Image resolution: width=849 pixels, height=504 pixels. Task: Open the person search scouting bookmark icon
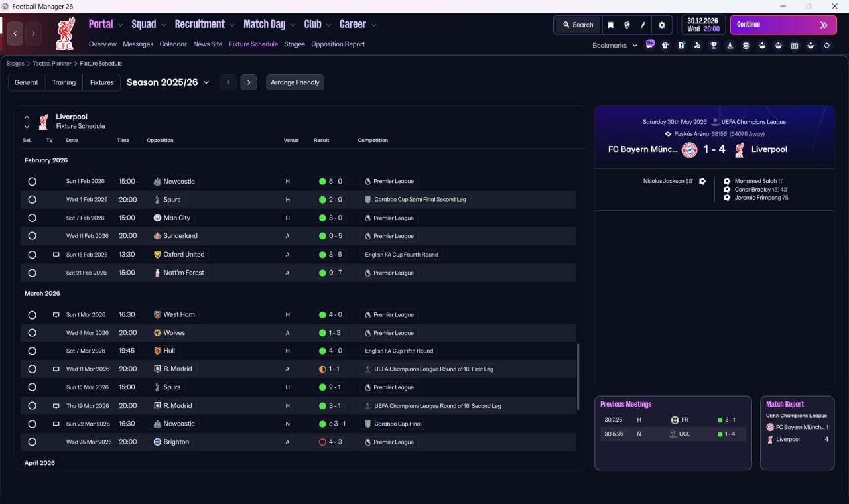pos(697,46)
